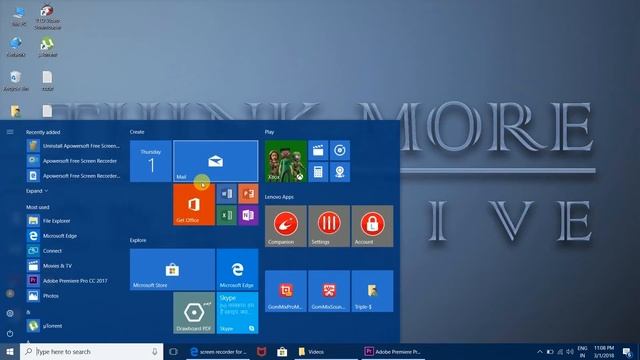Switch to Edge screen recorder taskbar window
This screenshot has width=640, height=360.
click(x=219, y=351)
